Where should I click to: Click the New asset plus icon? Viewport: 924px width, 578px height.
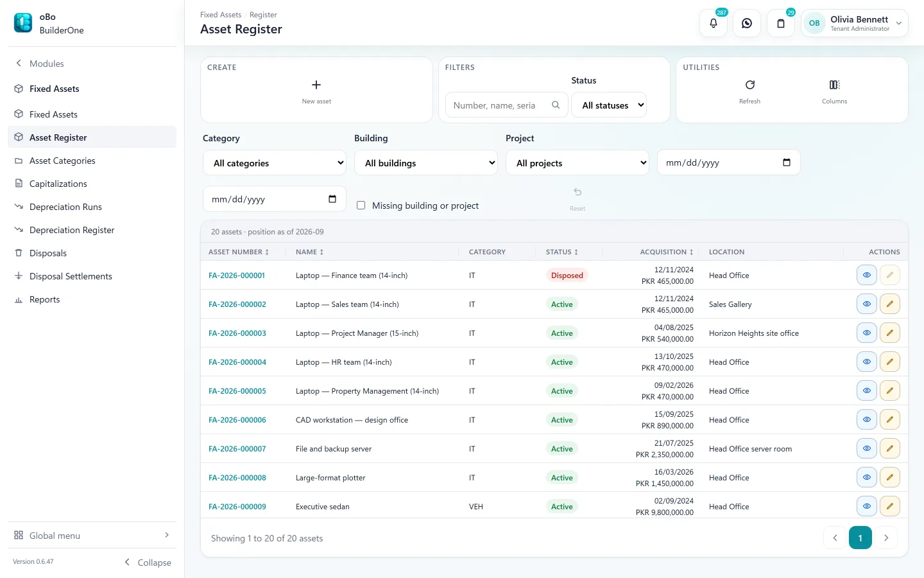pyautogui.click(x=316, y=85)
